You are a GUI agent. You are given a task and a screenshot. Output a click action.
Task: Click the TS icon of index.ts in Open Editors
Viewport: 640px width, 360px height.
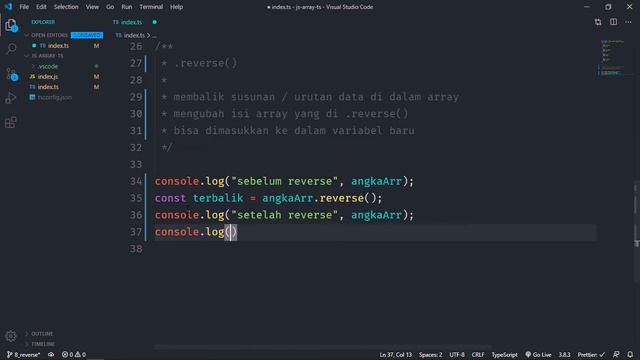coord(42,46)
